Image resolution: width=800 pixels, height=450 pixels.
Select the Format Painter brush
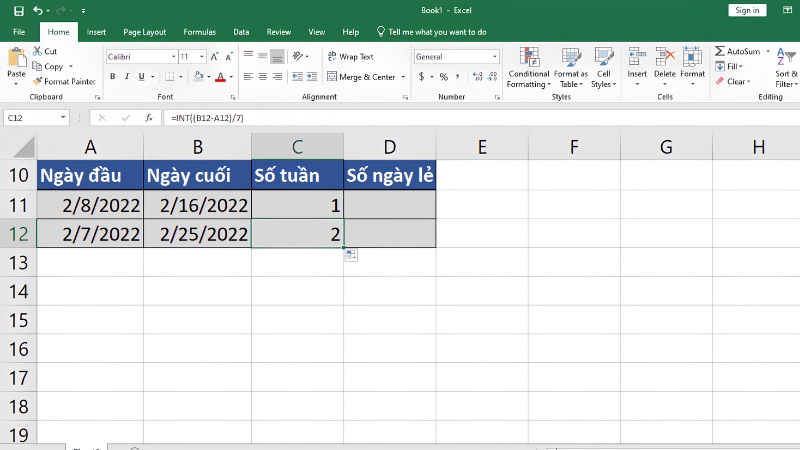64,81
